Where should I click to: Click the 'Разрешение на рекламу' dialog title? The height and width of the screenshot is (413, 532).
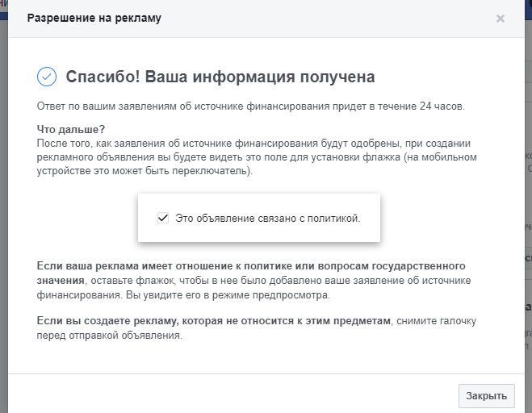(94, 18)
